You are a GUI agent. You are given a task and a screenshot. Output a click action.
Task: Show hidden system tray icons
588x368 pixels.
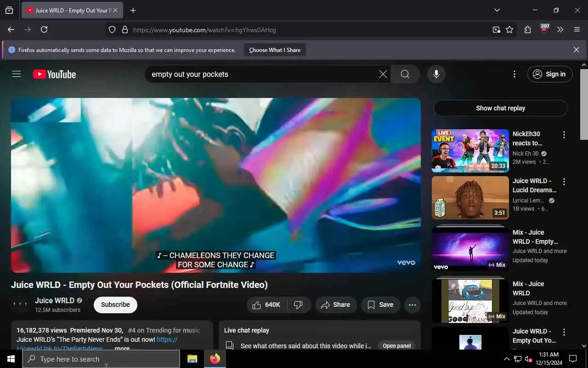click(506, 359)
